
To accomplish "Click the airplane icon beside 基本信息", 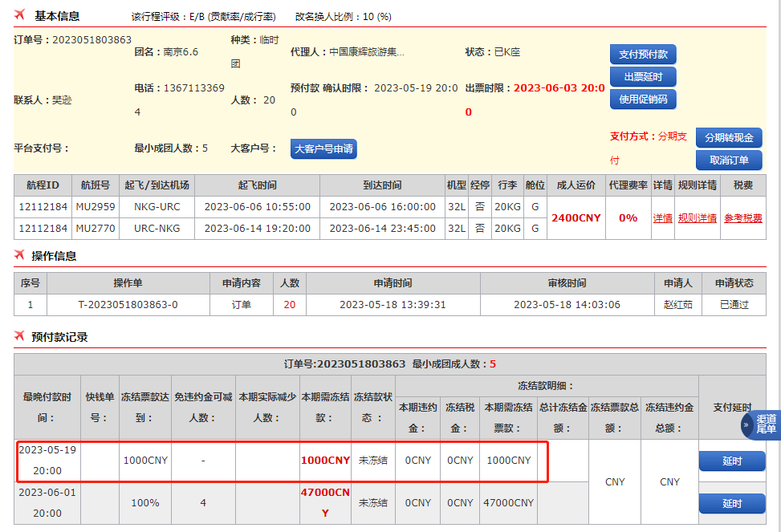I will coord(20,15).
